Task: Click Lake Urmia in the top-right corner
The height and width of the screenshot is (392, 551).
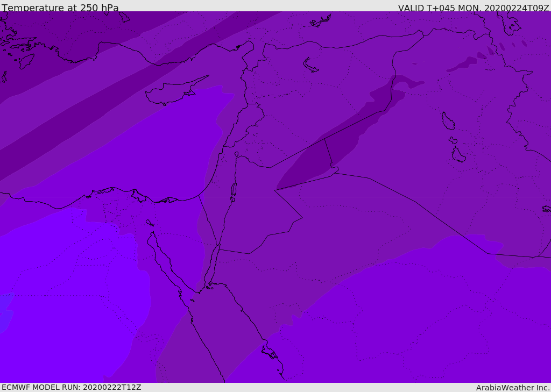Action: point(507,22)
